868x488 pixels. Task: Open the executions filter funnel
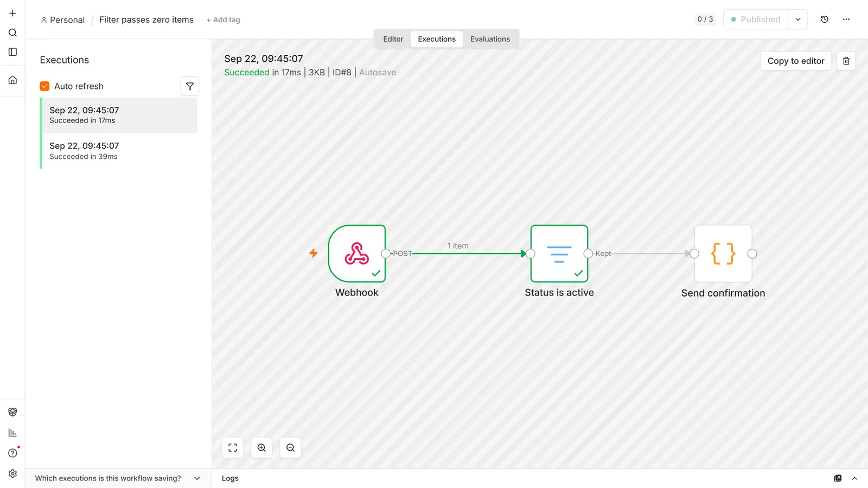click(190, 86)
